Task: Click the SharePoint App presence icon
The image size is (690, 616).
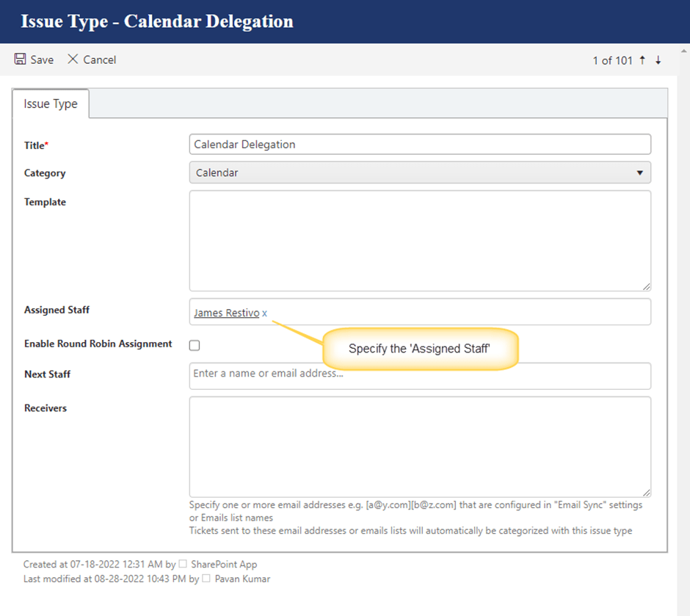Action: tap(184, 565)
